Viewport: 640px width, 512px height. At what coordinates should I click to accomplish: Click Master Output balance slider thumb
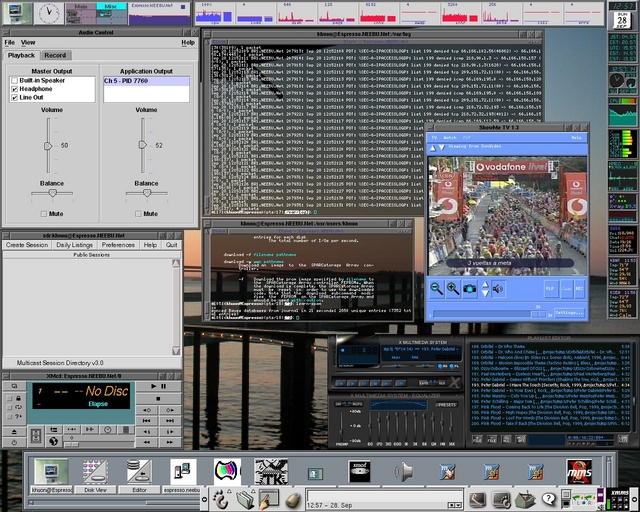click(x=52, y=193)
